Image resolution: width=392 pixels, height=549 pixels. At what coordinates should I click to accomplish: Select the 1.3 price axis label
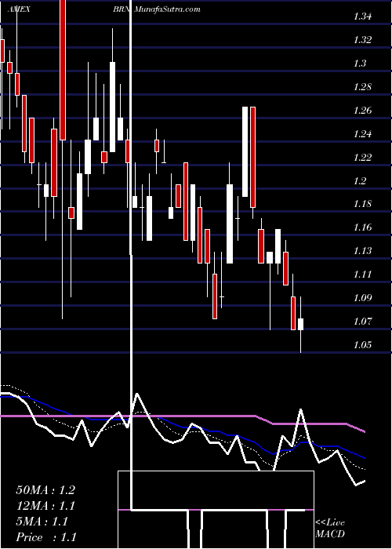[x=360, y=64]
